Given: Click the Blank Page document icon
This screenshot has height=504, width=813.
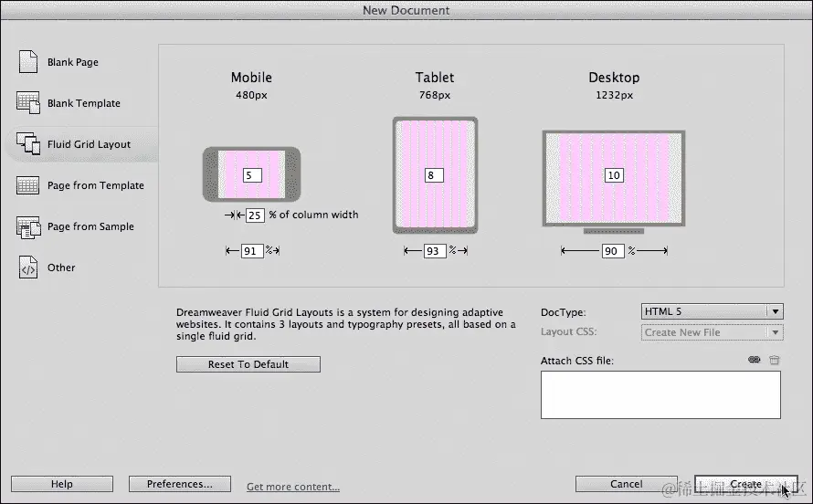Looking at the screenshot, I should [28, 62].
